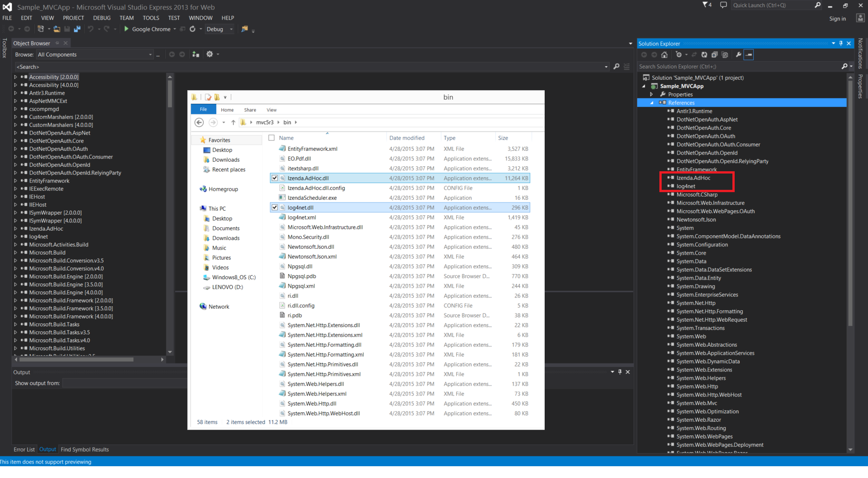Open the Share ribbon tab in bin window

[x=250, y=110]
